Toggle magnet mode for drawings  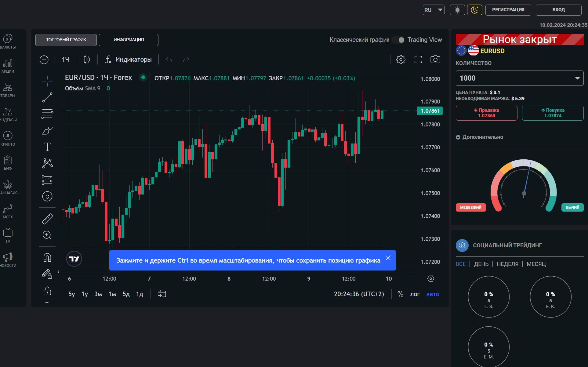47,258
